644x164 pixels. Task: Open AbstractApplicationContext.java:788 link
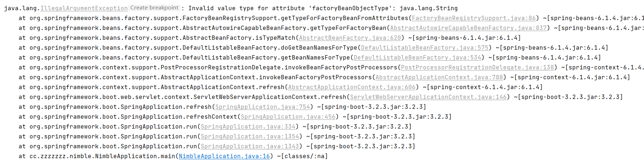coord(439,77)
